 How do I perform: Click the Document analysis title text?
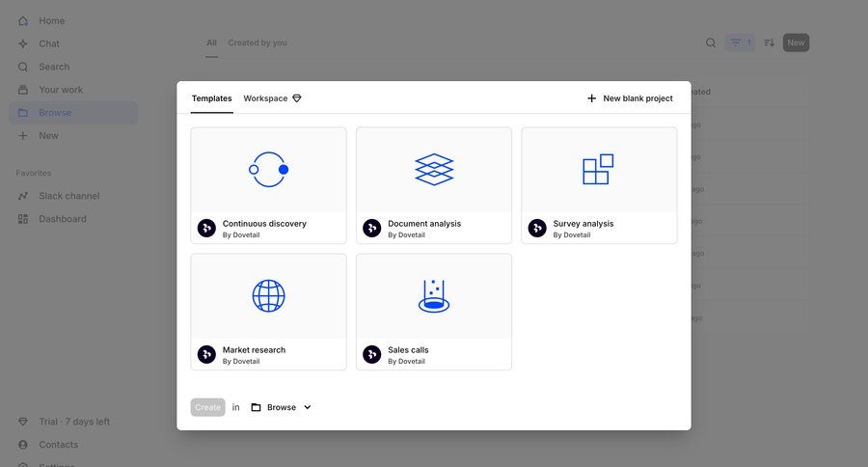click(424, 224)
